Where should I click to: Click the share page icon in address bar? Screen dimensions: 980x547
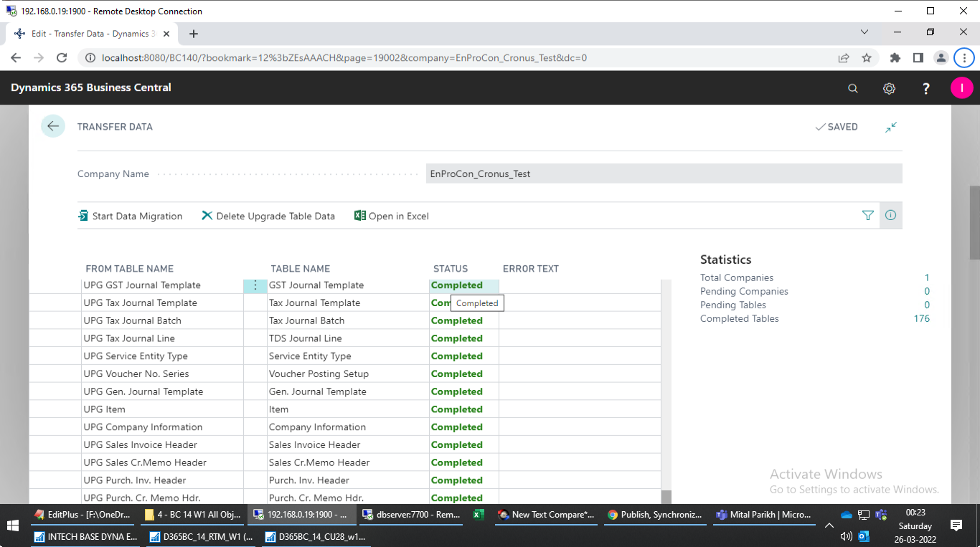pyautogui.click(x=844, y=58)
